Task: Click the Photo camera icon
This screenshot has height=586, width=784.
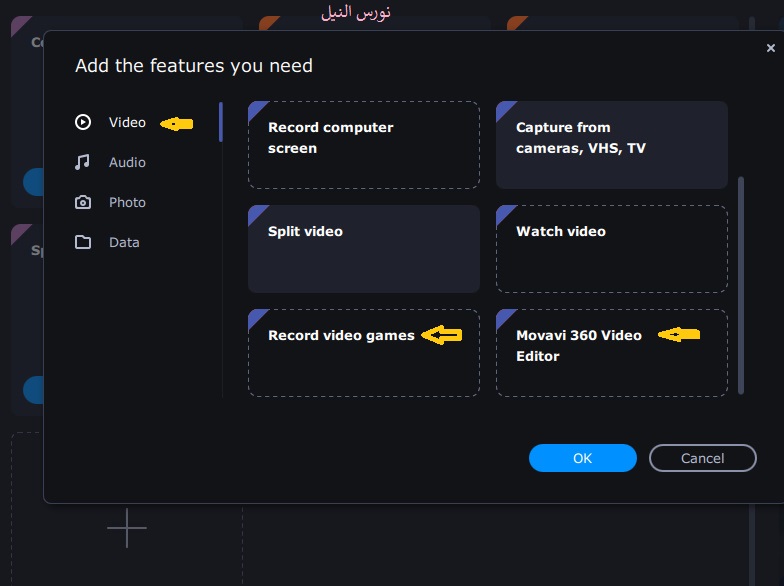Action: point(83,202)
